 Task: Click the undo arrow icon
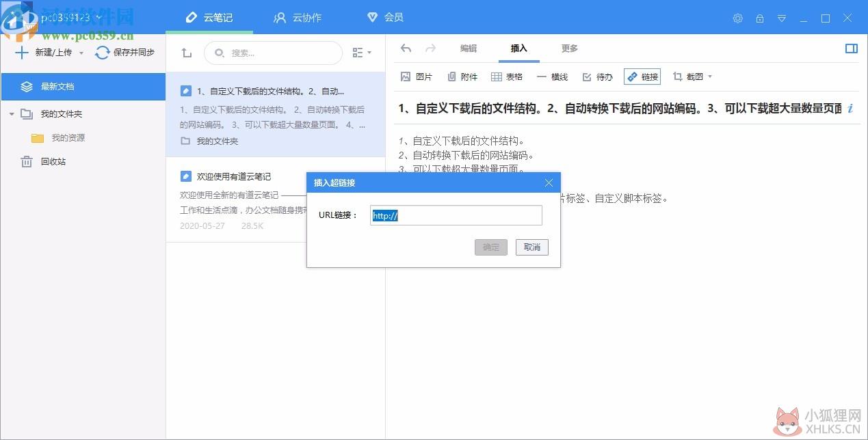[x=406, y=49]
